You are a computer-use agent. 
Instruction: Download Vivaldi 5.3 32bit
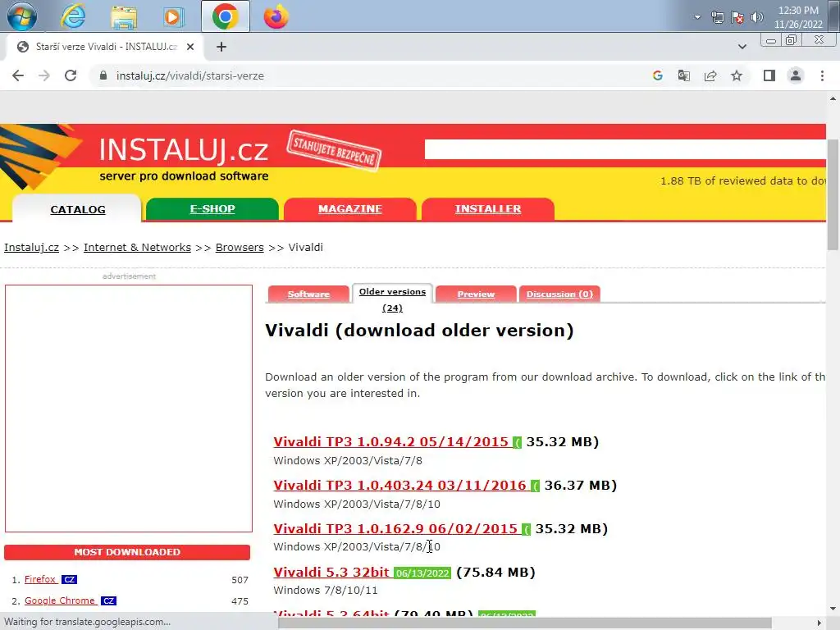pos(331,572)
